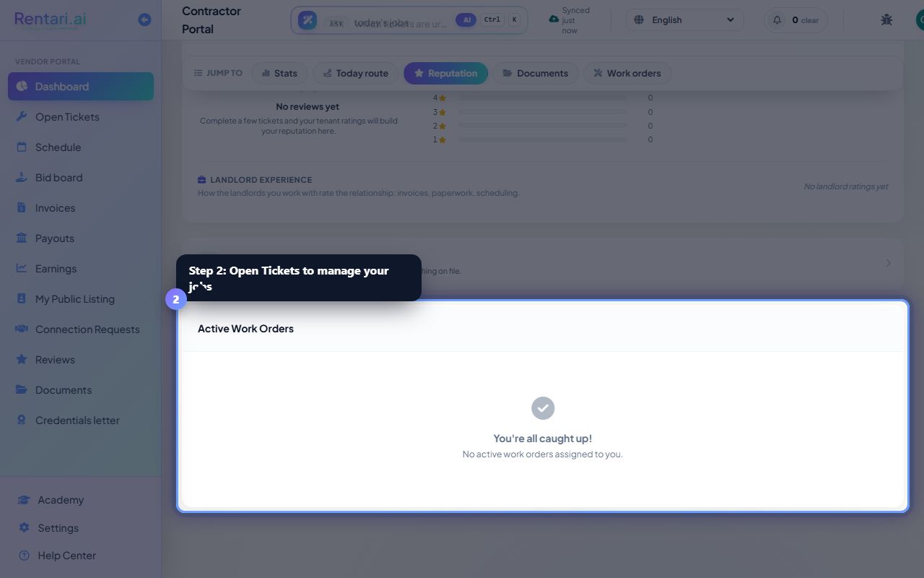Viewport: 924px width, 578px height.
Task: Clear notifications with clear link
Action: (x=810, y=20)
